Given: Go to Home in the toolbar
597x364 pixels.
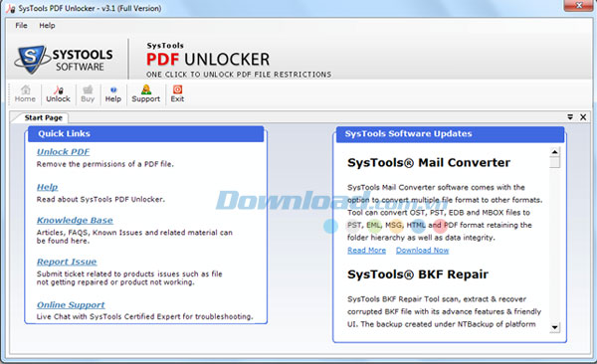Looking at the screenshot, I should click(25, 93).
